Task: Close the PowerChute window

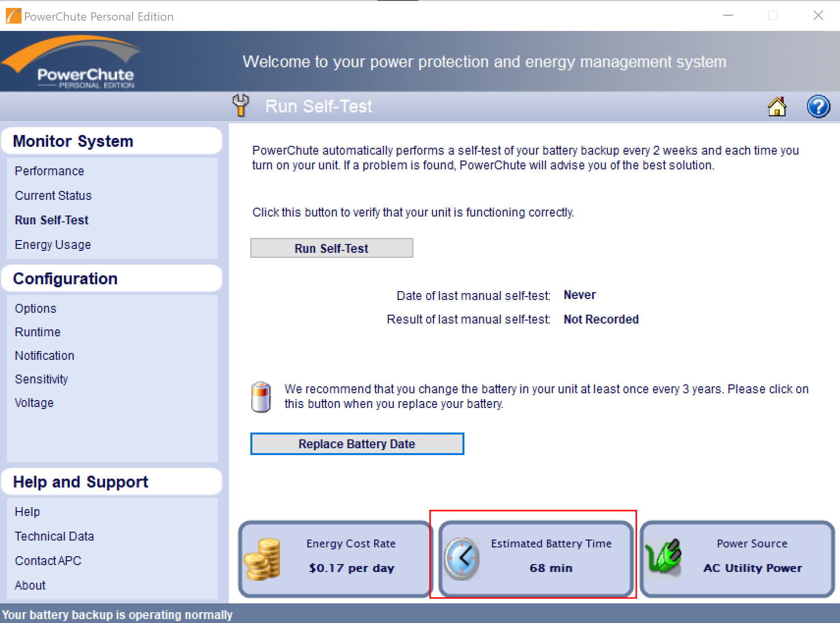Action: (x=818, y=16)
